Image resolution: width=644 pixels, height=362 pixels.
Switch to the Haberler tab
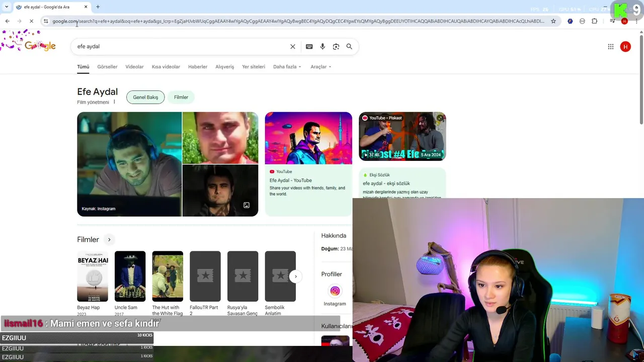[198, 67]
